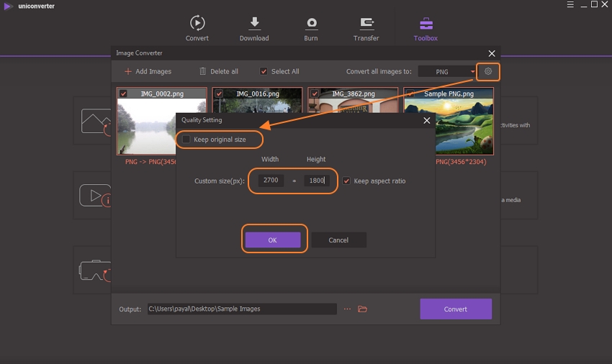Close the Quality Setting dialog

[x=426, y=120]
